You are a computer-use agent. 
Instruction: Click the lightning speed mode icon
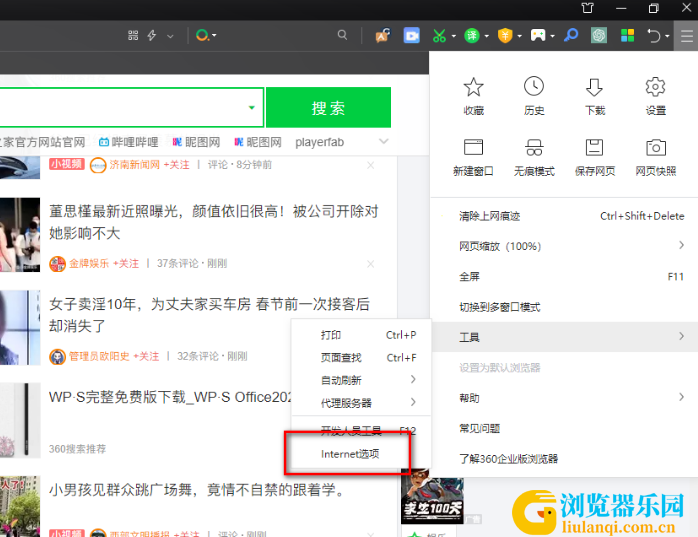[152, 35]
